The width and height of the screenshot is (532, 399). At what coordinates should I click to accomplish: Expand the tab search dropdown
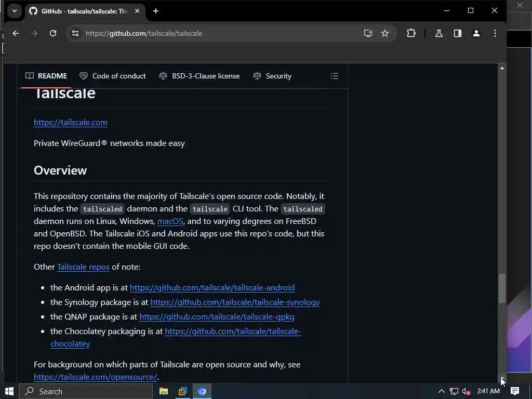point(14,11)
